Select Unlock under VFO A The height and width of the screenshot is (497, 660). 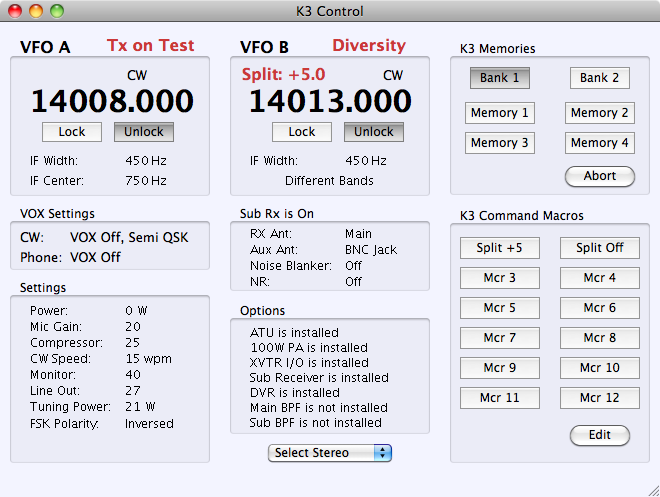(x=144, y=132)
